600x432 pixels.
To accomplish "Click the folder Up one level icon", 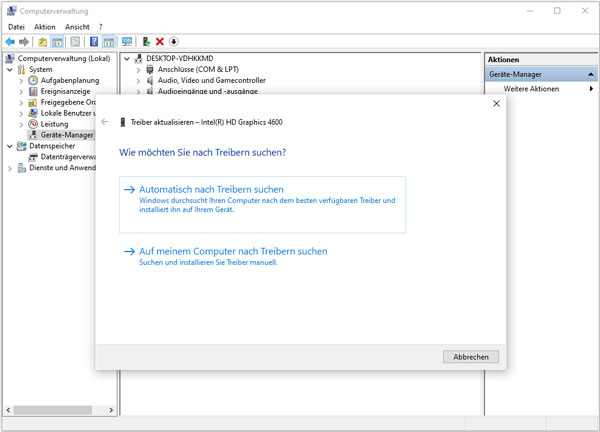I will tap(42, 42).
